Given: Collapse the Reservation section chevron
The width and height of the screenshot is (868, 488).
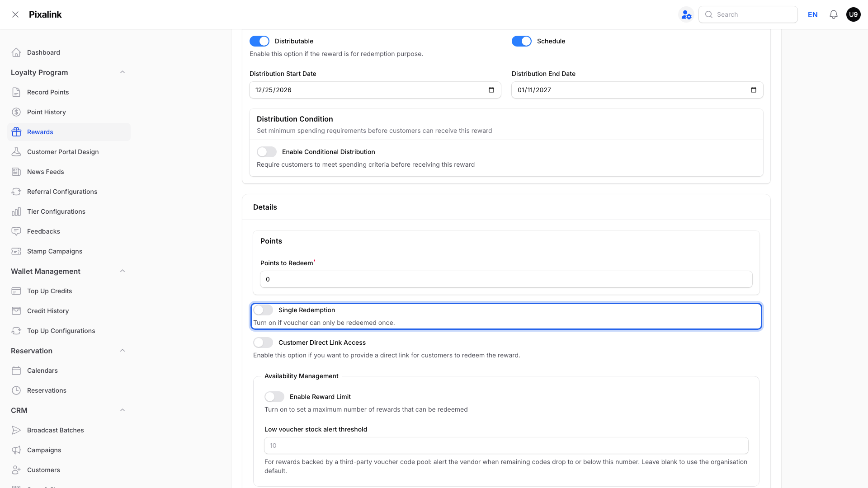Looking at the screenshot, I should [123, 351].
